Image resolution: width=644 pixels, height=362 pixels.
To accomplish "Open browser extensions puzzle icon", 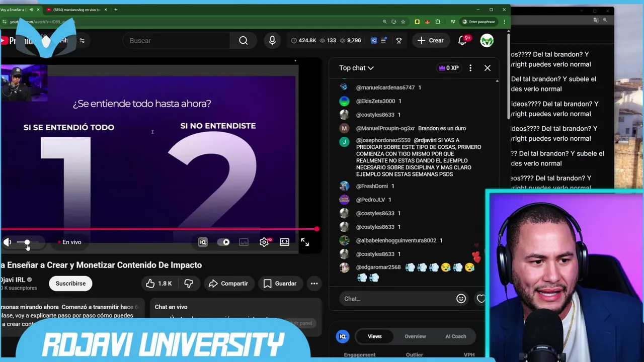I will (438, 22).
